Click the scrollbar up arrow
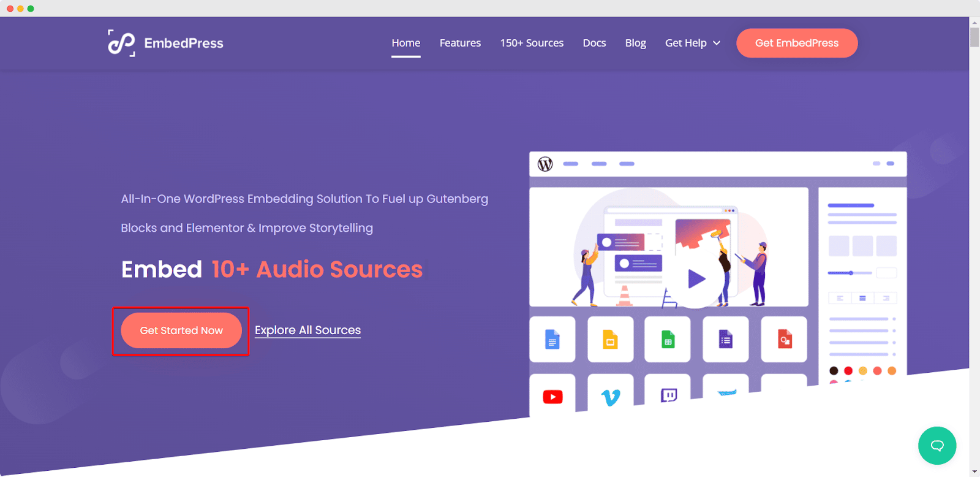The image size is (980, 477). [x=974, y=22]
